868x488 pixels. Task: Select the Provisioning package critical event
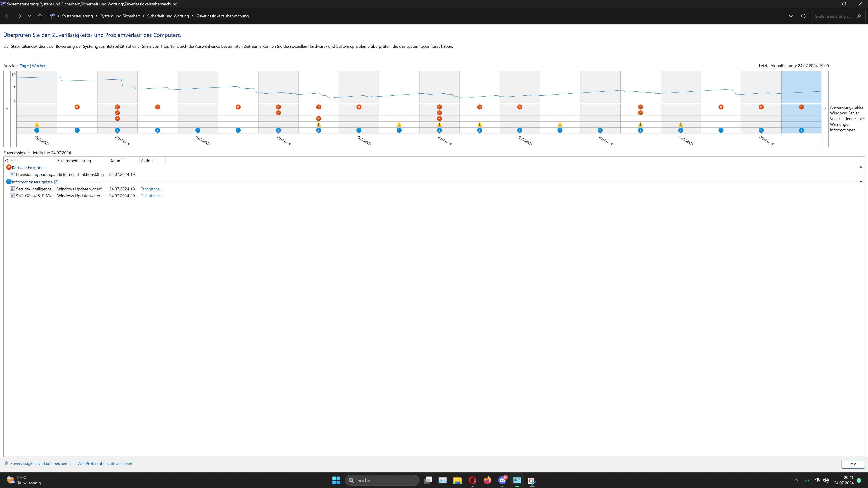[35, 175]
